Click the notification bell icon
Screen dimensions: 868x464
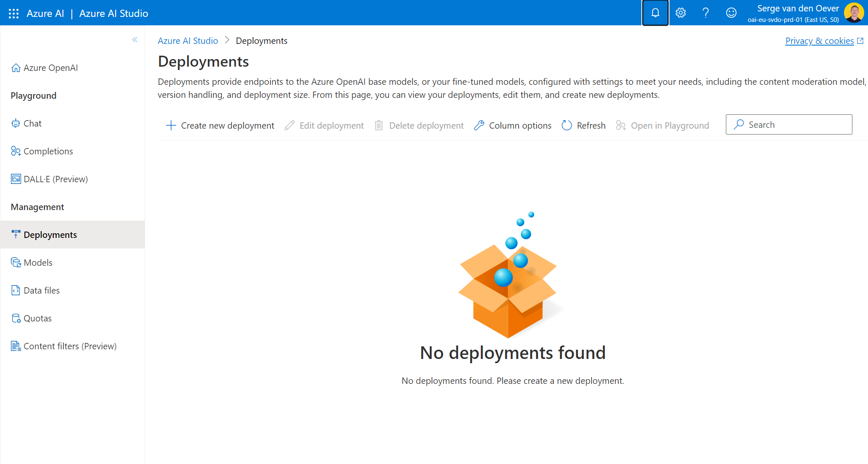(x=655, y=13)
